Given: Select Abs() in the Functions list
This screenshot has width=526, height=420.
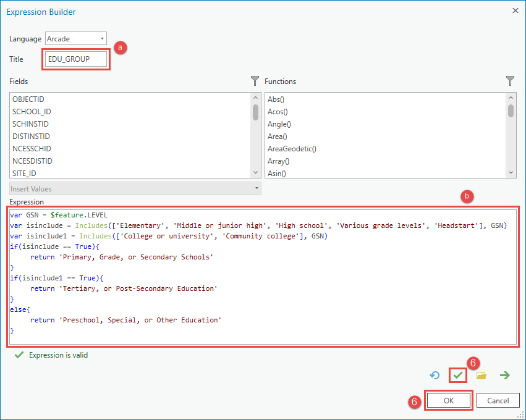Looking at the screenshot, I should [x=276, y=99].
